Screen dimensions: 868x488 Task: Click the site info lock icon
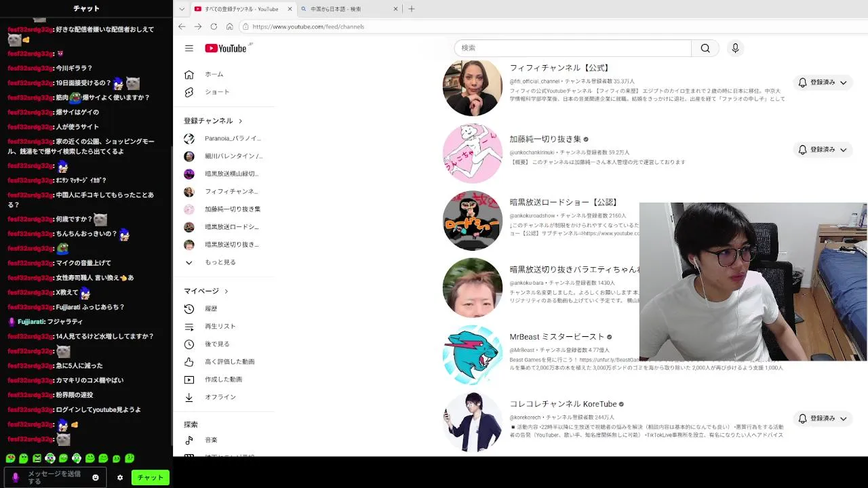coord(245,26)
